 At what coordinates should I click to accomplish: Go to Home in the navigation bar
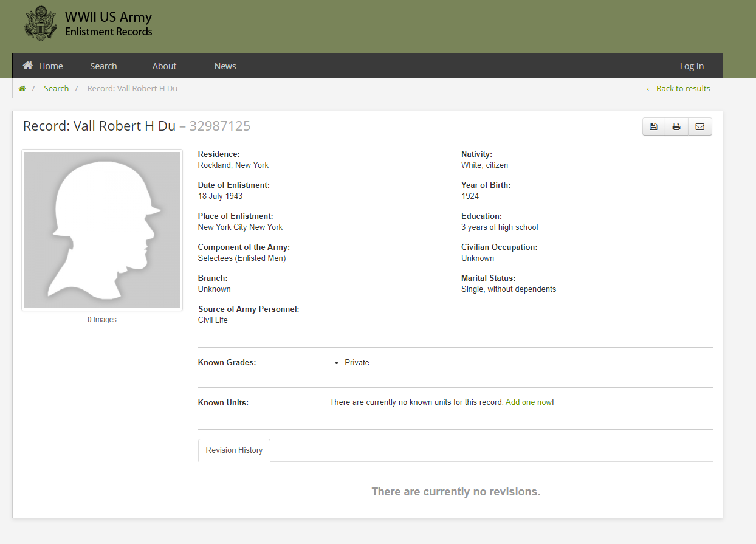coord(43,66)
